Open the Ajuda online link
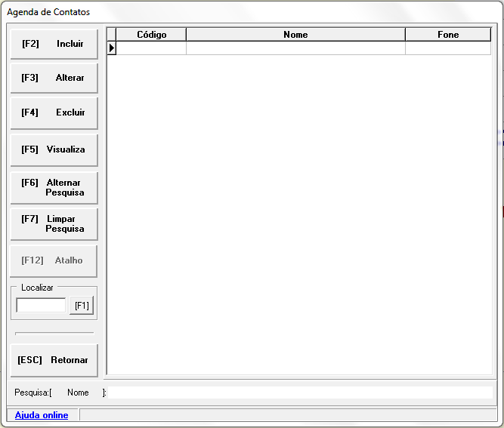 point(42,415)
